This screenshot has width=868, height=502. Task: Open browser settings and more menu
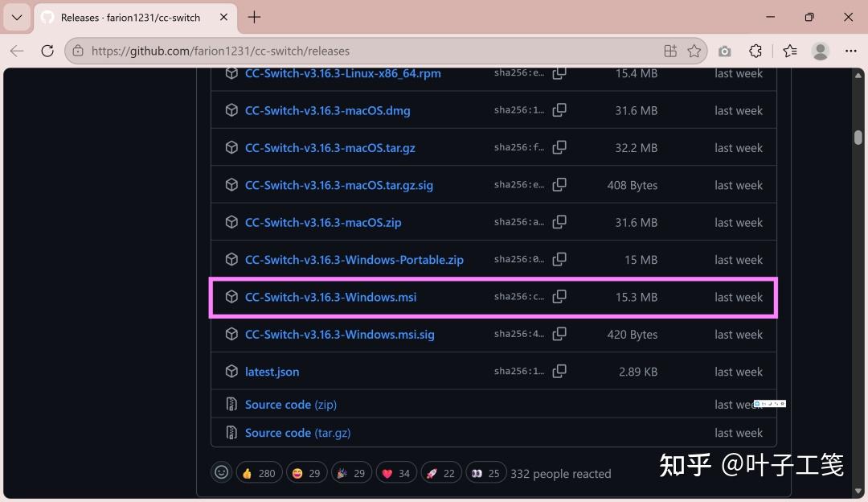click(x=851, y=51)
